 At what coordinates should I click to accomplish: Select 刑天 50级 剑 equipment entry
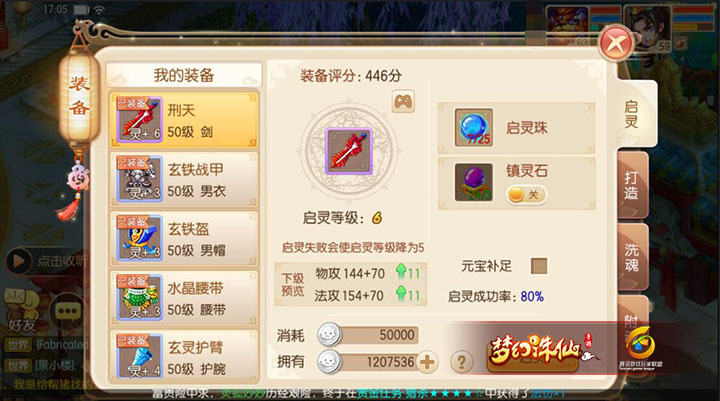coord(184,120)
